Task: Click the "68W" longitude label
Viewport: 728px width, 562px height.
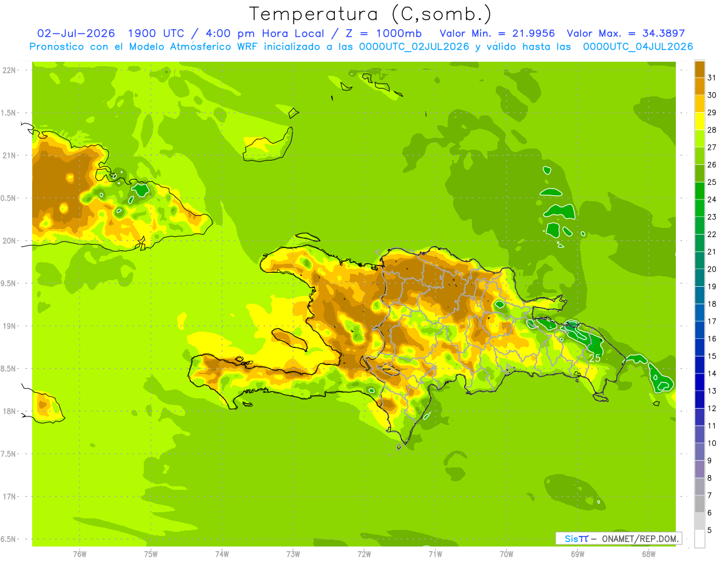Action: [649, 554]
